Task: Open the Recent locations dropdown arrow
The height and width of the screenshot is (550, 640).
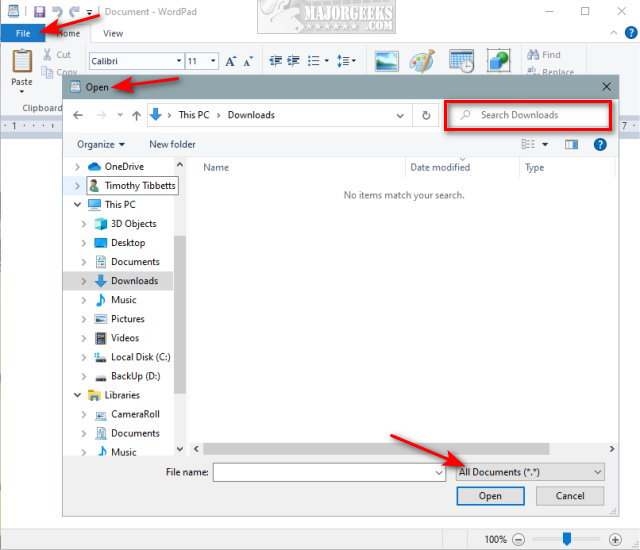Action: pyautogui.click(x=120, y=115)
